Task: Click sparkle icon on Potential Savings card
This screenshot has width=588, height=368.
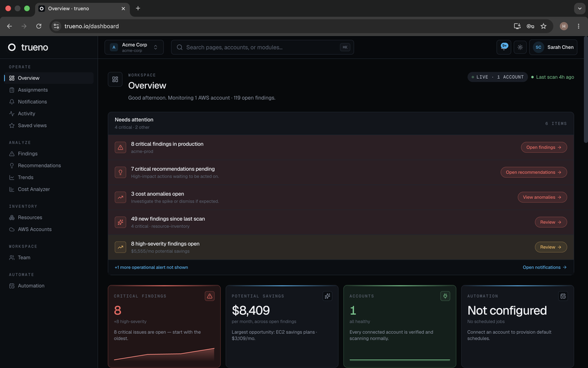Action: (x=328, y=296)
